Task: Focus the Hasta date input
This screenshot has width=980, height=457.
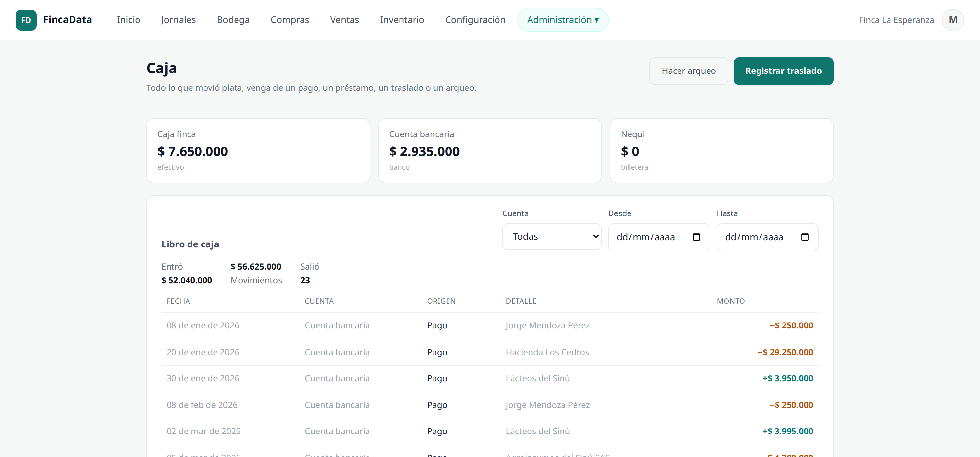Action: point(767,237)
